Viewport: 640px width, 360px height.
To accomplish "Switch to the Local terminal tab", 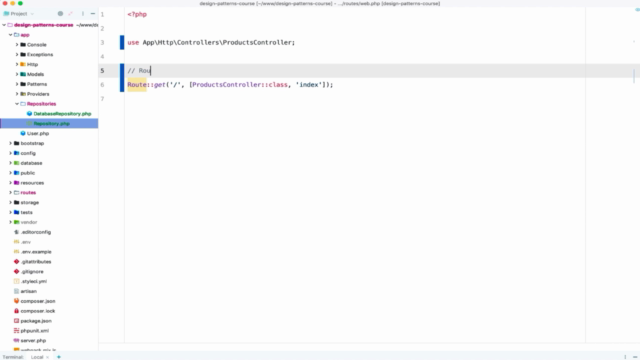I will (37, 357).
